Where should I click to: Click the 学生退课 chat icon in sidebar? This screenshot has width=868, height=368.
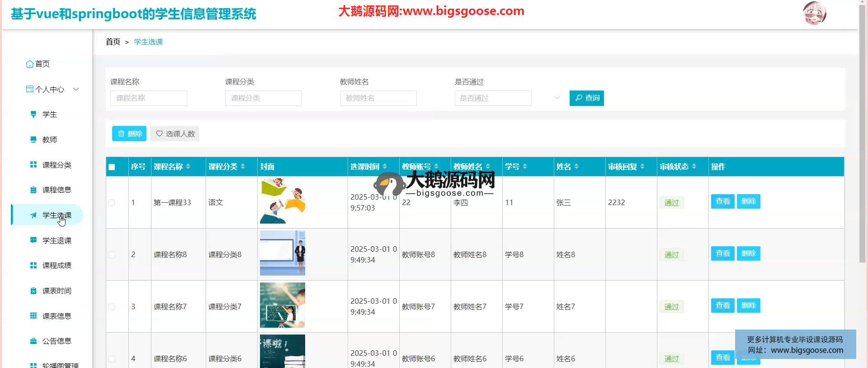tap(33, 240)
